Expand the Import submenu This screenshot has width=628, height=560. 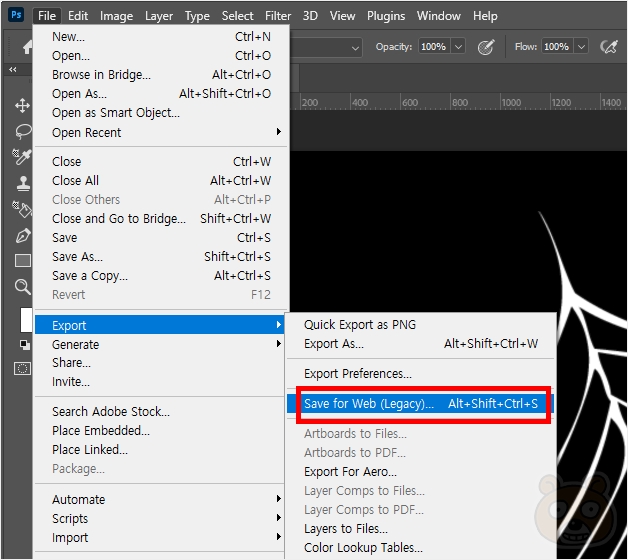click(160, 537)
